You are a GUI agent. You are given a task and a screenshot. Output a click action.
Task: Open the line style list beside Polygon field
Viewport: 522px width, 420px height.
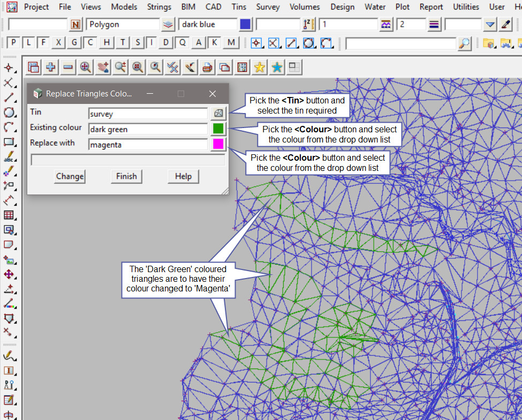[168, 24]
